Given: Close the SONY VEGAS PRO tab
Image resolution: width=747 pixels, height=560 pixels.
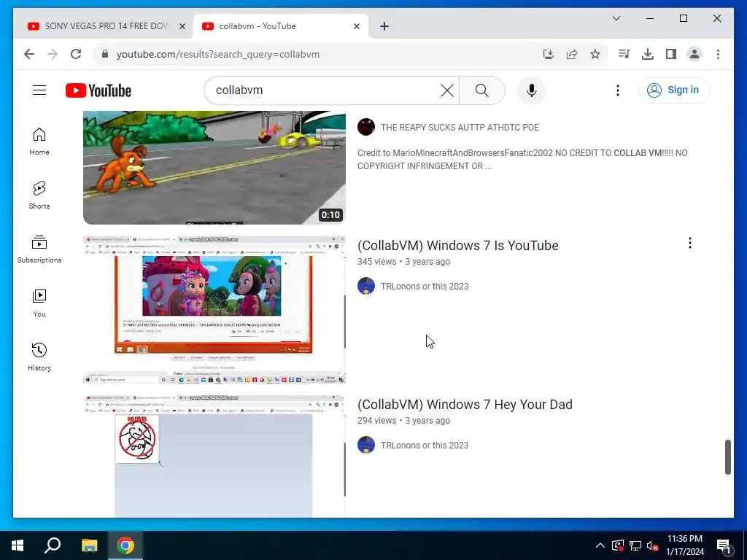Looking at the screenshot, I should pos(182,27).
